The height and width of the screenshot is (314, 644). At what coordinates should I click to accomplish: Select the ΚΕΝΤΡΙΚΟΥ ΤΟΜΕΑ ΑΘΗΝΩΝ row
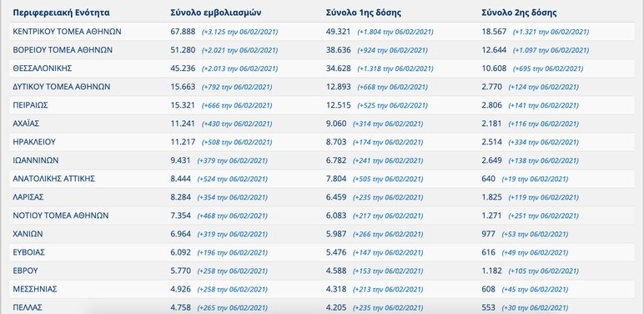click(x=322, y=32)
